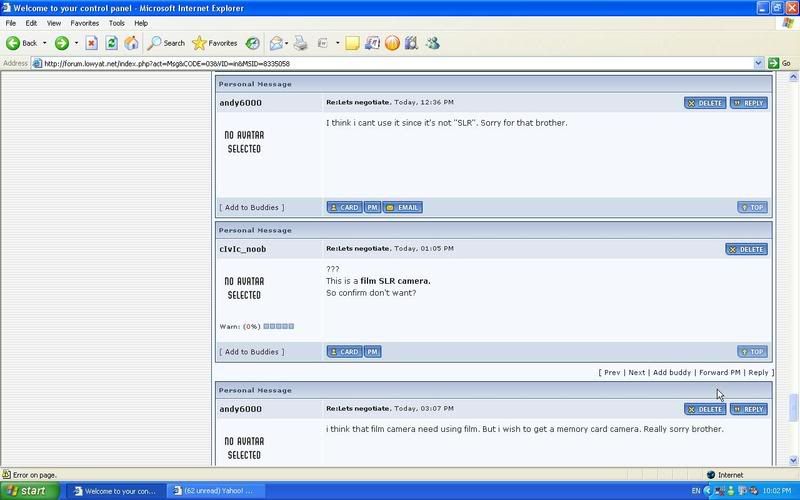
Task: Delete cIvIc_noob's 01:05 PM message
Action: tap(746, 249)
